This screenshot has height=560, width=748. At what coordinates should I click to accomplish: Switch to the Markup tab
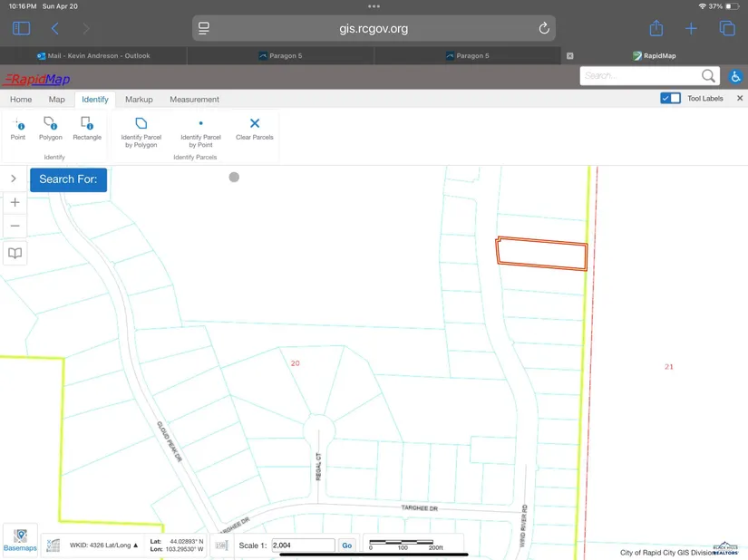tap(139, 100)
